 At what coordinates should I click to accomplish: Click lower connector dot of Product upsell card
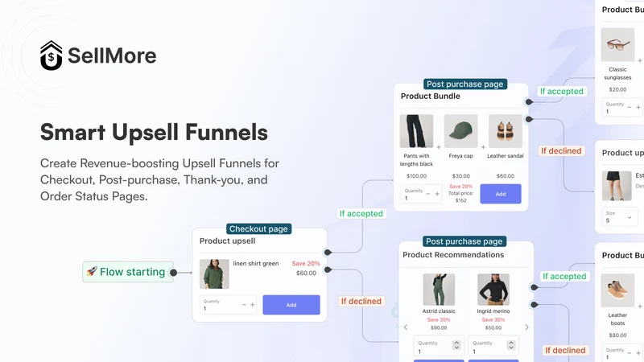[328, 269]
